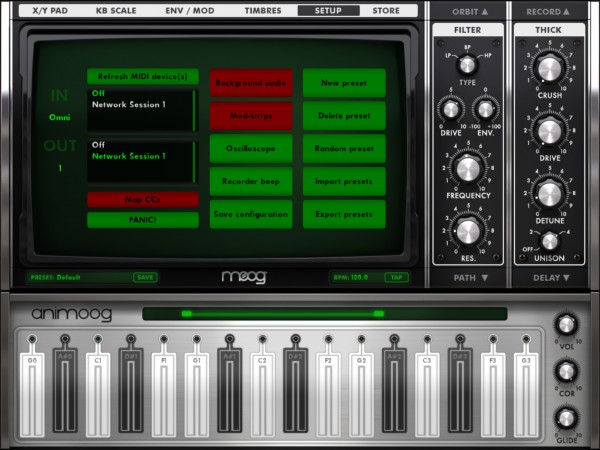Screen dimensions: 600x450
Task: Click Export presets button
Action: 344,214
